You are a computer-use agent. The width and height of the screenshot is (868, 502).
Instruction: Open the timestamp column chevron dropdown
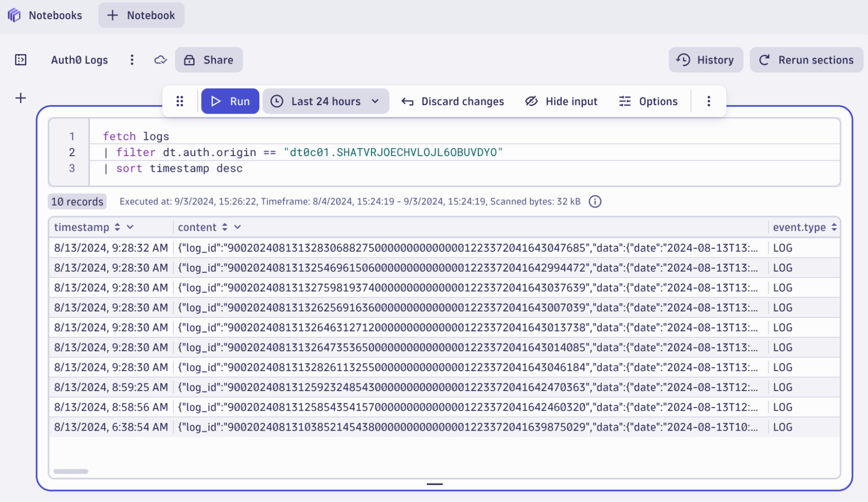(130, 227)
